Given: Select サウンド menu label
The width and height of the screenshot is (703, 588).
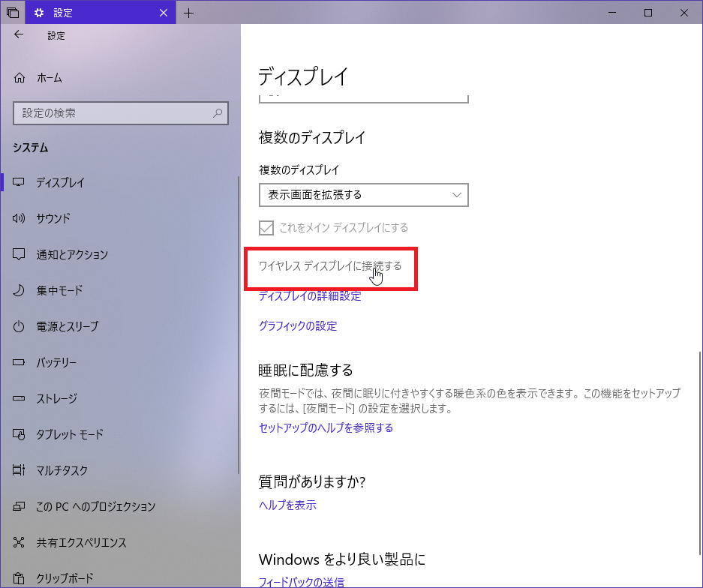Looking at the screenshot, I should click(x=53, y=218).
